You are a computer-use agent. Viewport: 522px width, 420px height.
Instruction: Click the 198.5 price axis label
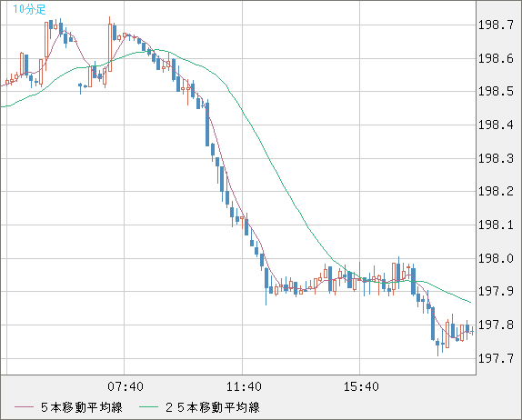click(496, 91)
